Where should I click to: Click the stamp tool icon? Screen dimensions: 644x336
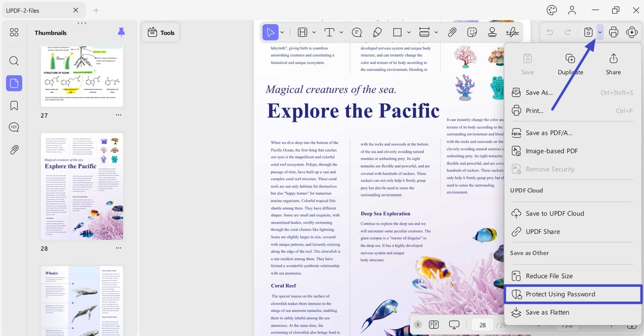tap(492, 32)
